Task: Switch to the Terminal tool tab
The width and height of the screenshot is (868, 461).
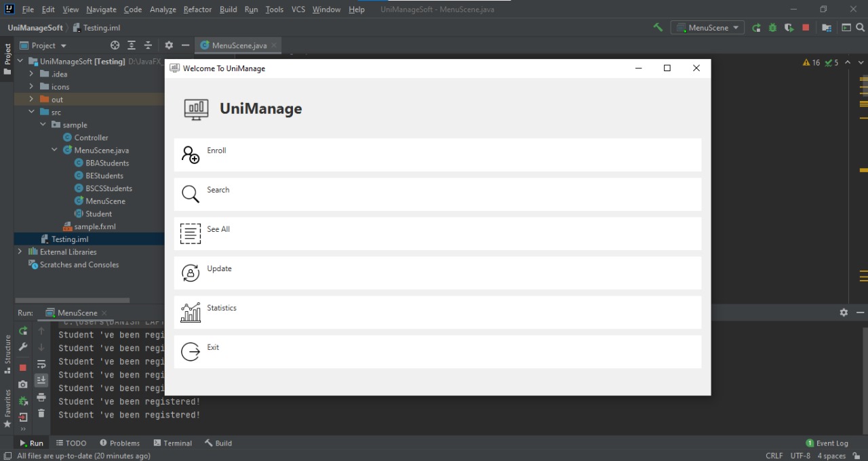Action: click(x=173, y=443)
